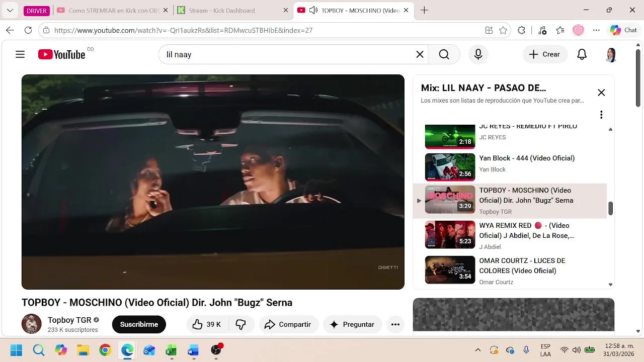Open the Topboy TGR channel avatar
This screenshot has width=644, height=362.
coord(31,324)
